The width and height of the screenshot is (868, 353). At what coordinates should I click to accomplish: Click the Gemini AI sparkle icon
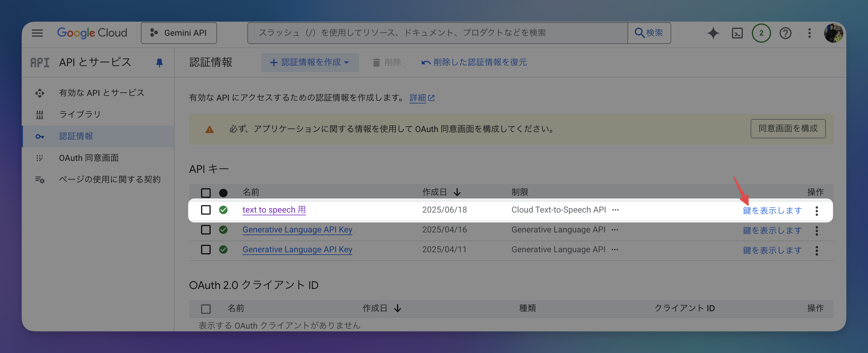(713, 33)
